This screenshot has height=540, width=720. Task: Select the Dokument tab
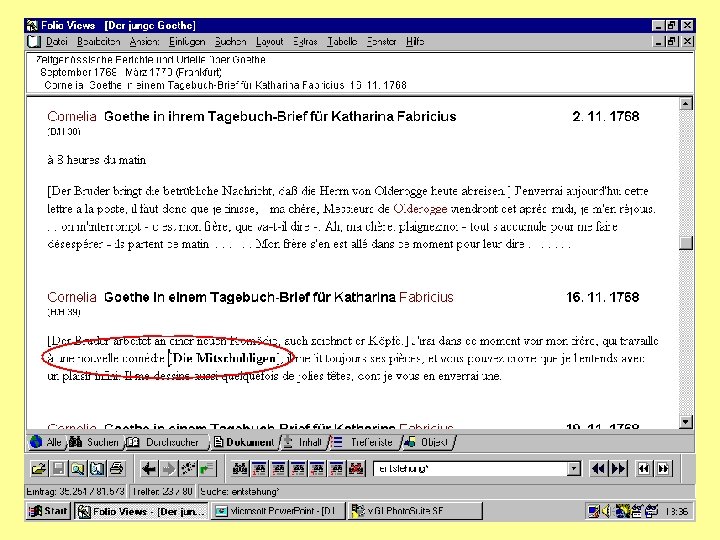pyautogui.click(x=244, y=442)
